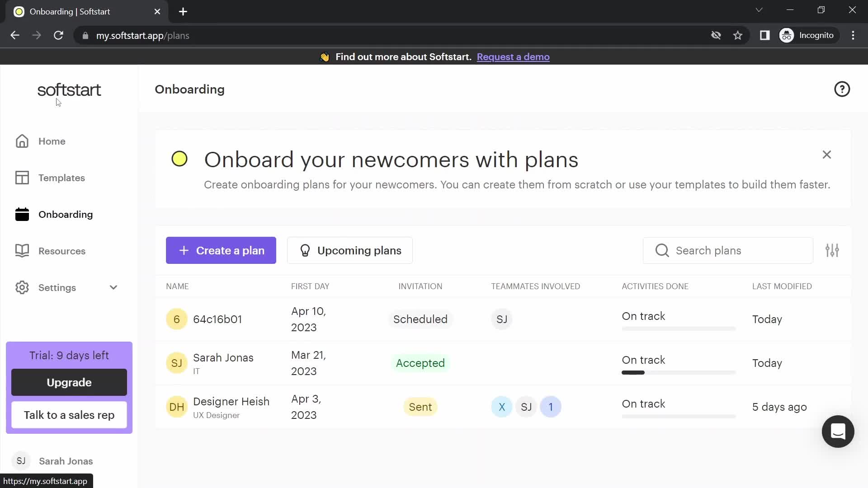Image resolution: width=868 pixels, height=488 pixels.
Task: Open the tab search dropdown arrow
Action: coord(759,10)
